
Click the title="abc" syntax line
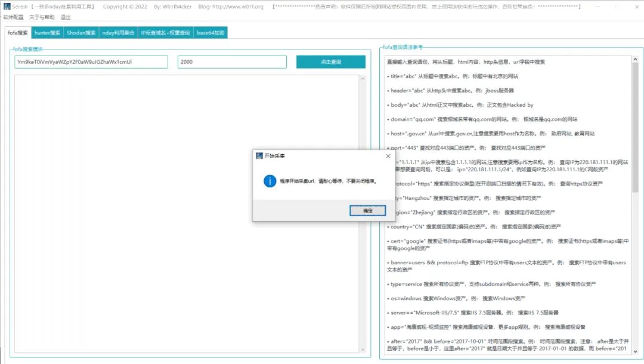[x=452, y=76]
